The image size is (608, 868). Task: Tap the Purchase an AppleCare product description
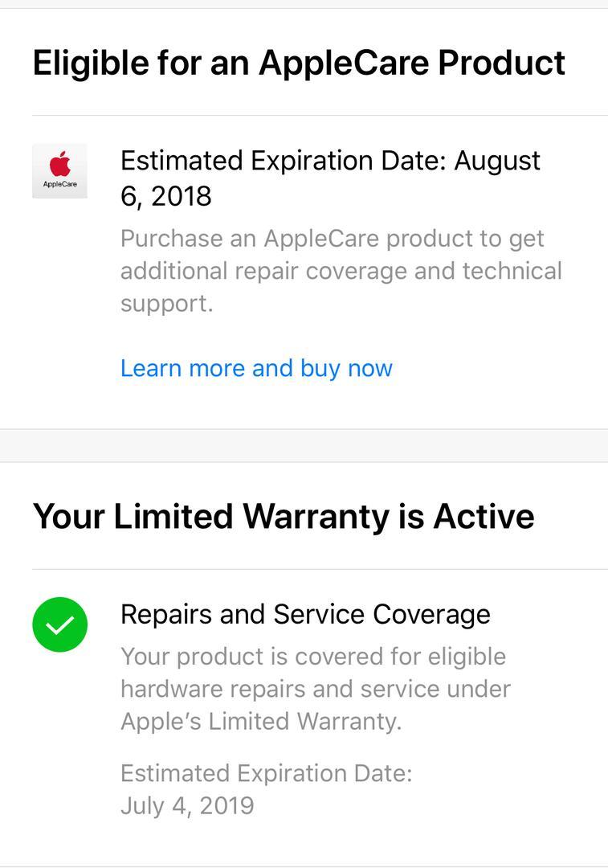coord(341,271)
